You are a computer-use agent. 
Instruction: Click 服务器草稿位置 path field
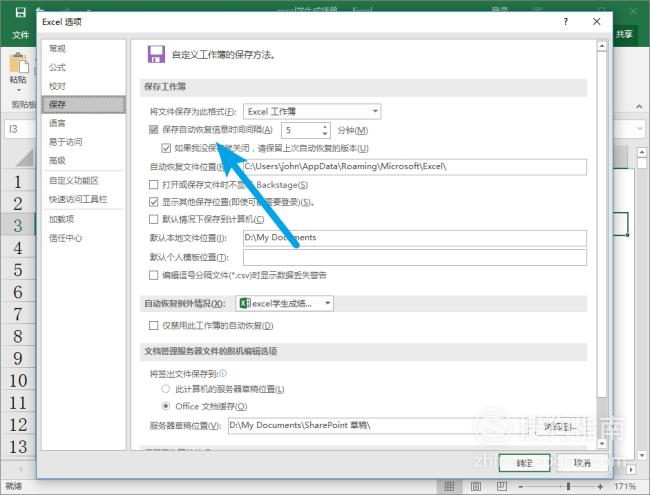[379, 426]
